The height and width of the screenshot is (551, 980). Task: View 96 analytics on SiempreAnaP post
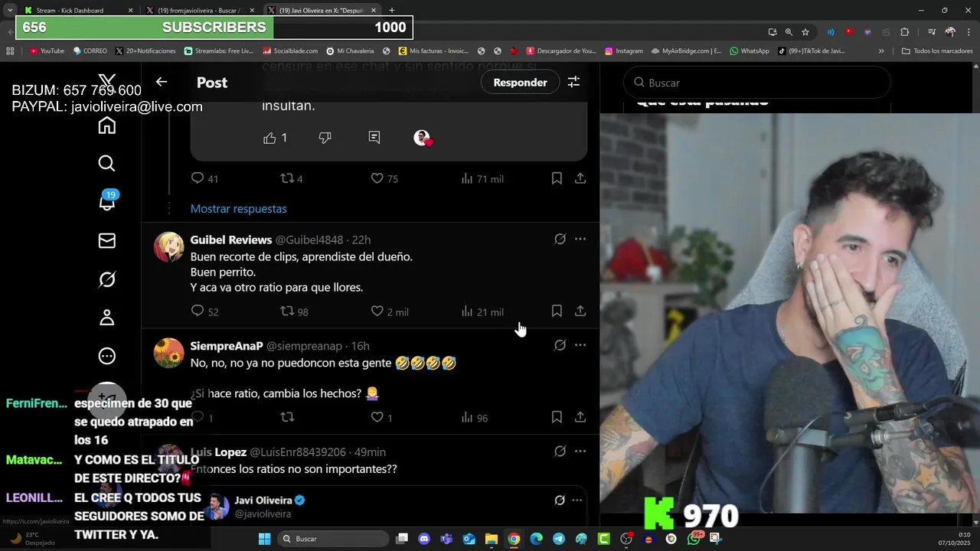point(475,418)
